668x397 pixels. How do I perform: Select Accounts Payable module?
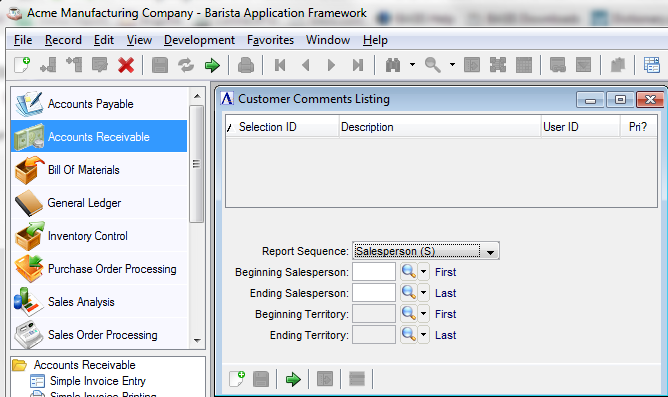99,104
